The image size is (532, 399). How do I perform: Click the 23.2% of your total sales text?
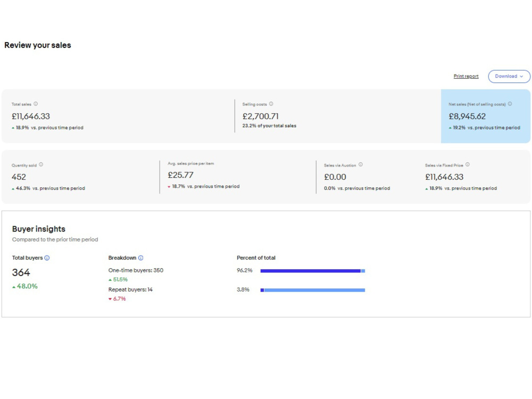tap(269, 126)
